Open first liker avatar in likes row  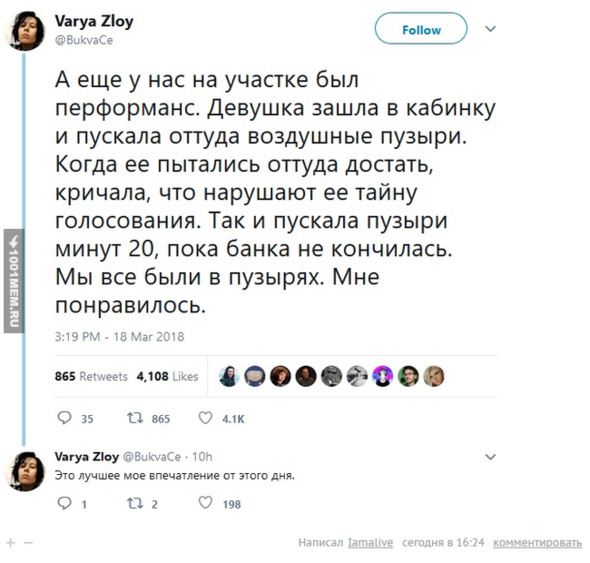coord(229,376)
